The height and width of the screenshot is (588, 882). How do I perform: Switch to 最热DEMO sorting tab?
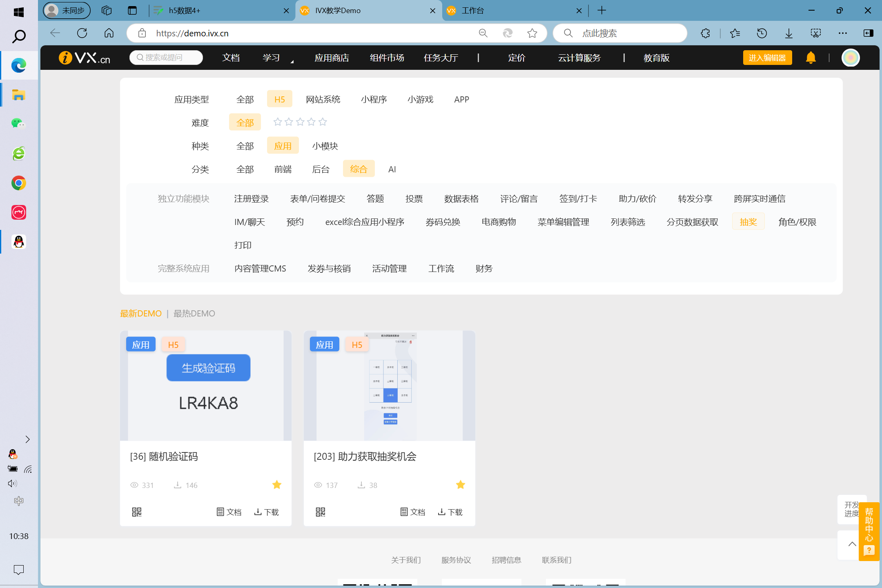(194, 313)
